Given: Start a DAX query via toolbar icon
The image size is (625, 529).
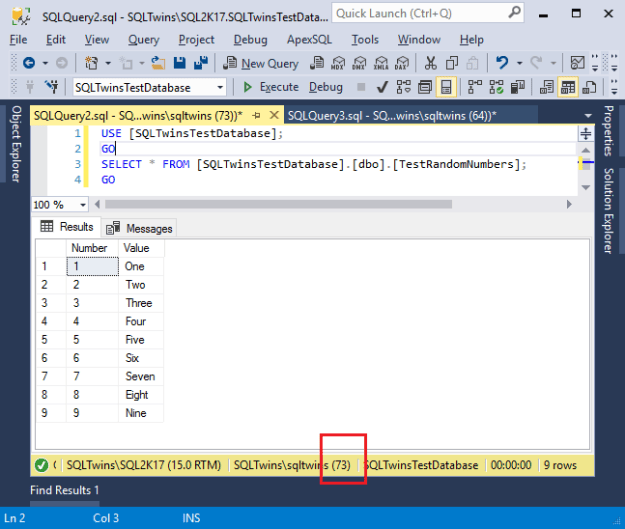Looking at the screenshot, I should [x=402, y=63].
